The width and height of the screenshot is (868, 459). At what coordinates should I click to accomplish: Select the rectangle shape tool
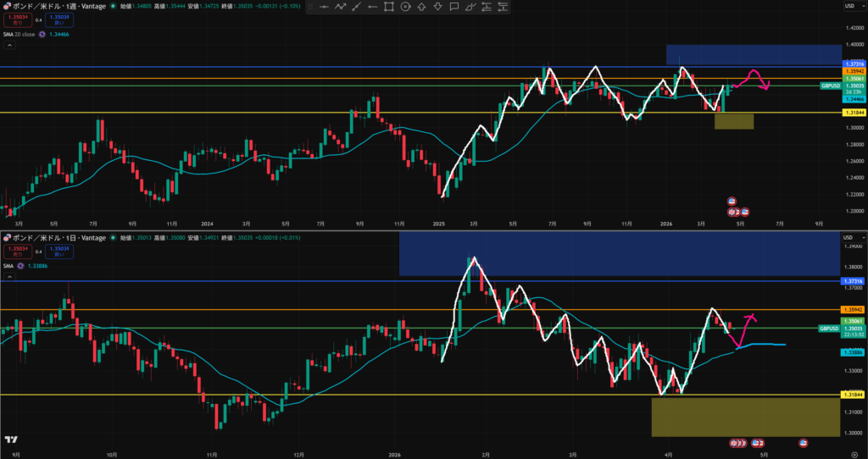coord(389,7)
